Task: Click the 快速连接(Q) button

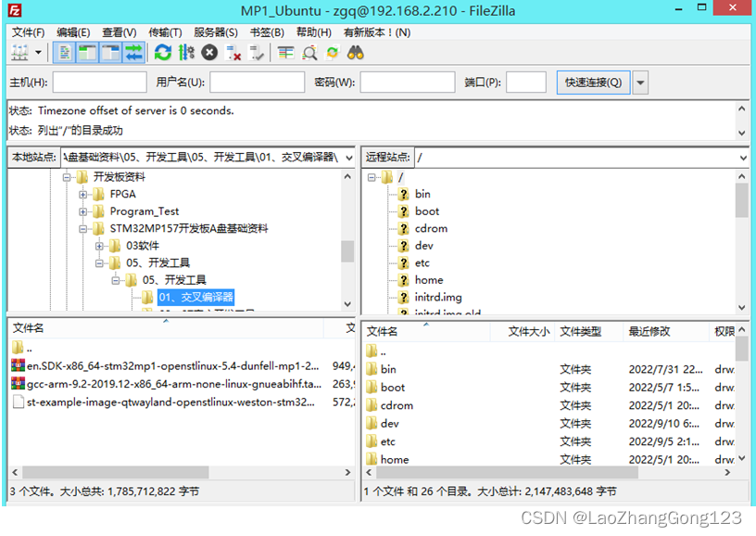Action: 593,83
